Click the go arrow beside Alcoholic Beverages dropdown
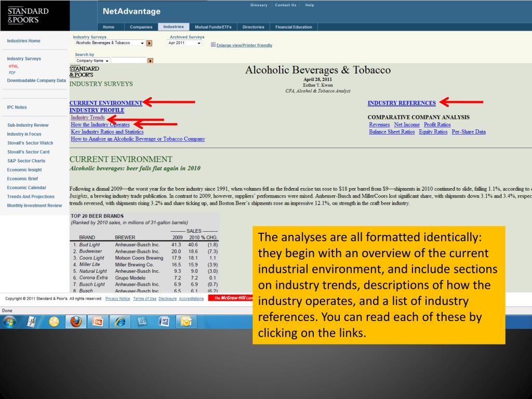The height and width of the screenshot is (399, 532). click(149, 43)
